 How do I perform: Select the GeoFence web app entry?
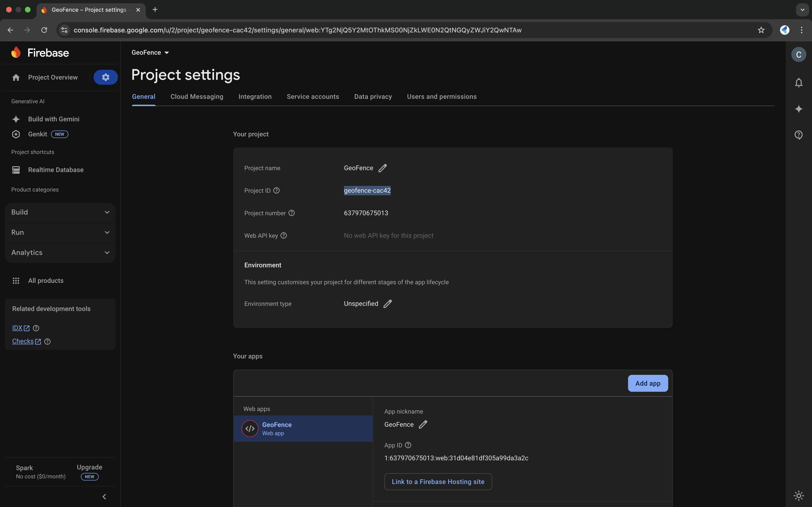pyautogui.click(x=303, y=429)
